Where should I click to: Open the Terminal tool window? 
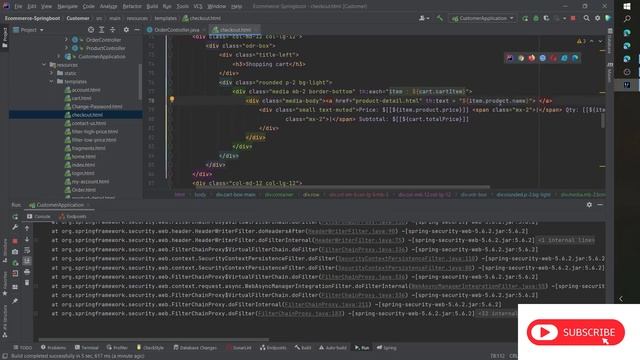point(87,348)
